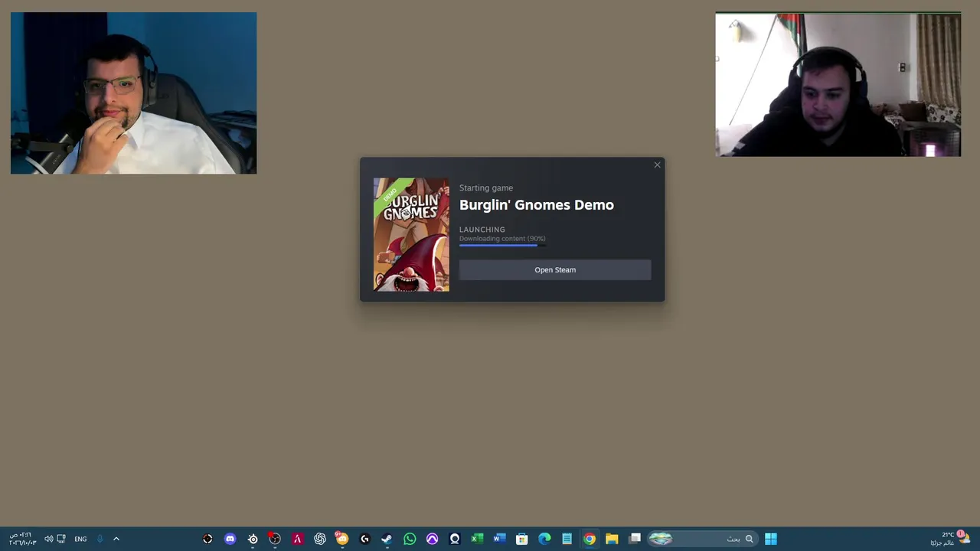Open the red A app in taskbar
The image size is (980, 551).
[297, 539]
